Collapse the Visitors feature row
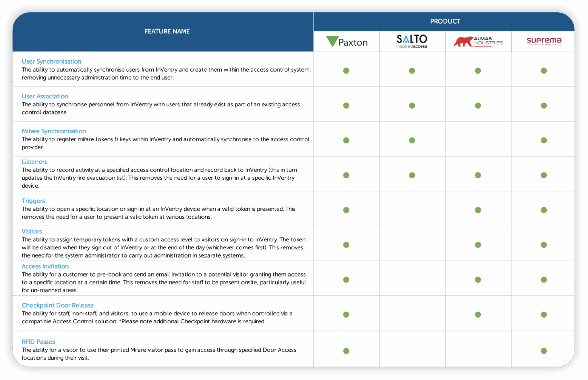 tap(32, 231)
